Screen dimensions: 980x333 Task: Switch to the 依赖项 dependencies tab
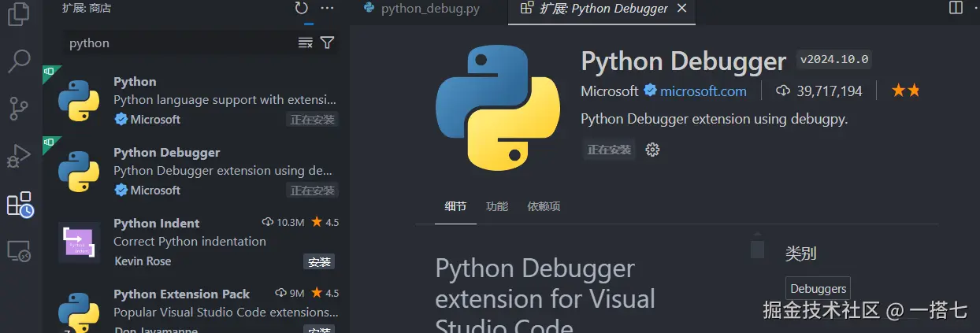pos(544,206)
